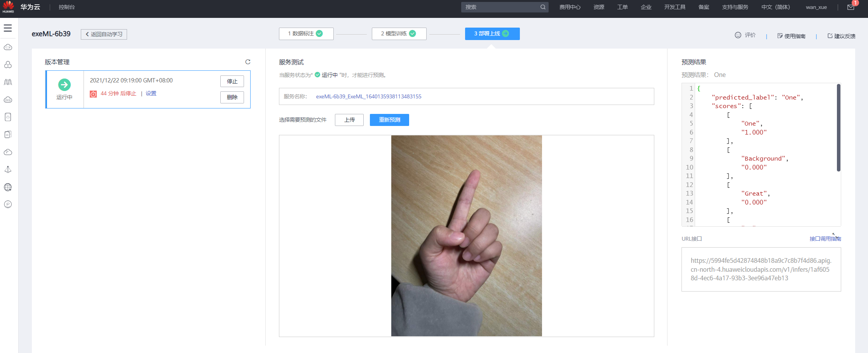Select the globe service icon in sidebar
Screen dimensions: 868x353
click(x=8, y=187)
